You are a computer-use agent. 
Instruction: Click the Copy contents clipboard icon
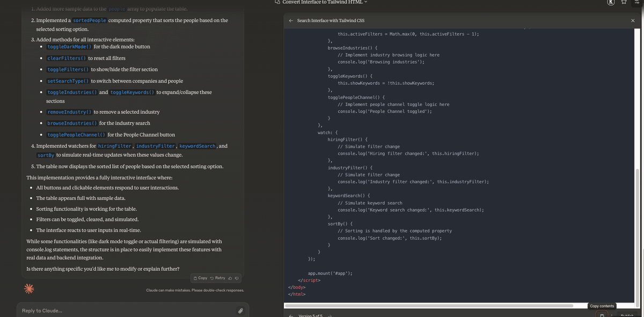(602, 315)
